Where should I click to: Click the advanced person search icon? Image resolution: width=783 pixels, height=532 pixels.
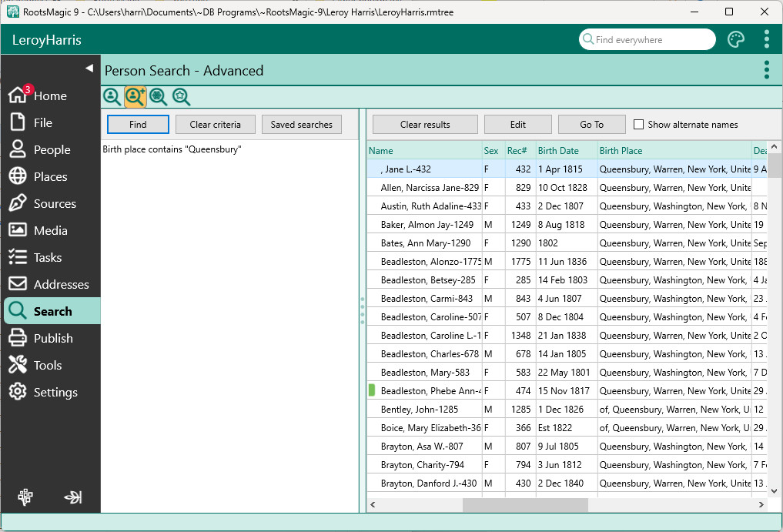coord(136,96)
